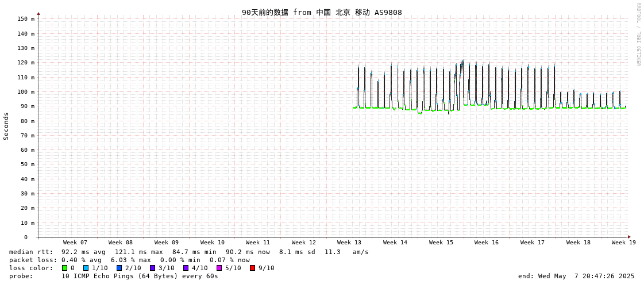Click the 90.2 ms now rtt value
This screenshot has height=284, width=644.
click(x=248, y=252)
